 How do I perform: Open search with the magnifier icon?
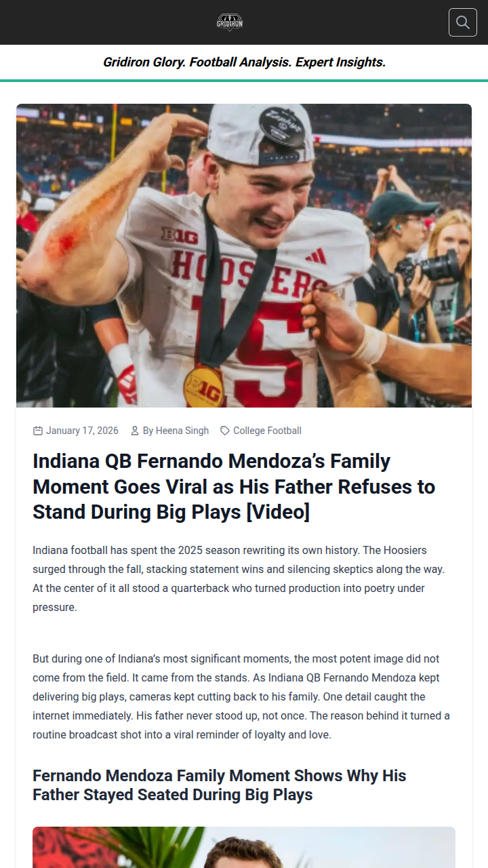click(463, 22)
